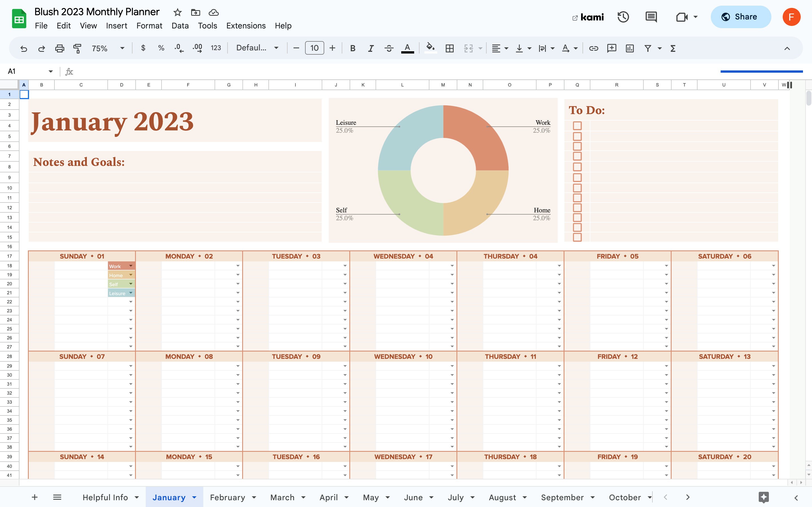The width and height of the screenshot is (812, 507).
Task: Click the version history icon
Action: point(623,17)
